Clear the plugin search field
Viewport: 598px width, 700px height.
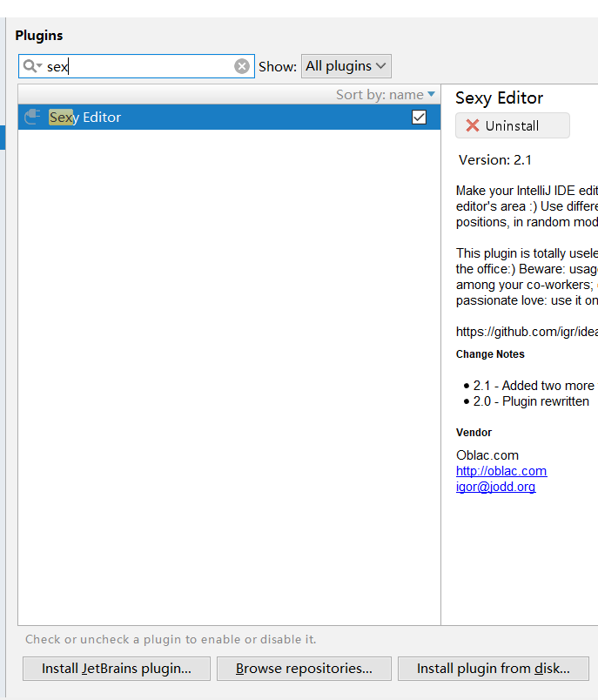(x=242, y=66)
